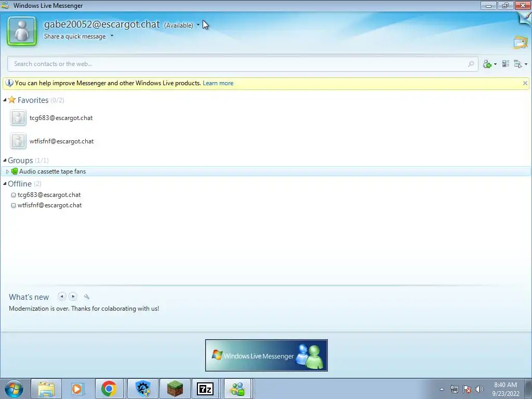Viewport: 532px width, 399px height.
Task: Select offline contact tcg683@escargot.chat
Action: [49, 195]
